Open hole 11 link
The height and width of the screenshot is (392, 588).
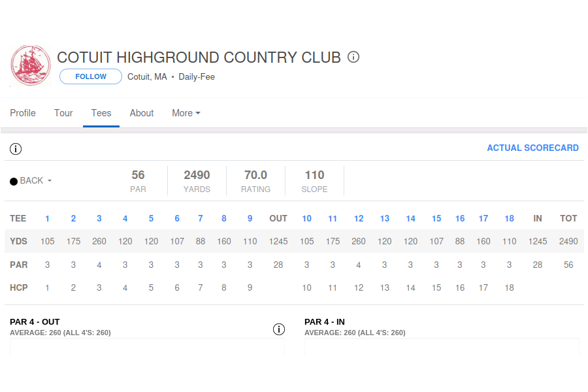(333, 219)
